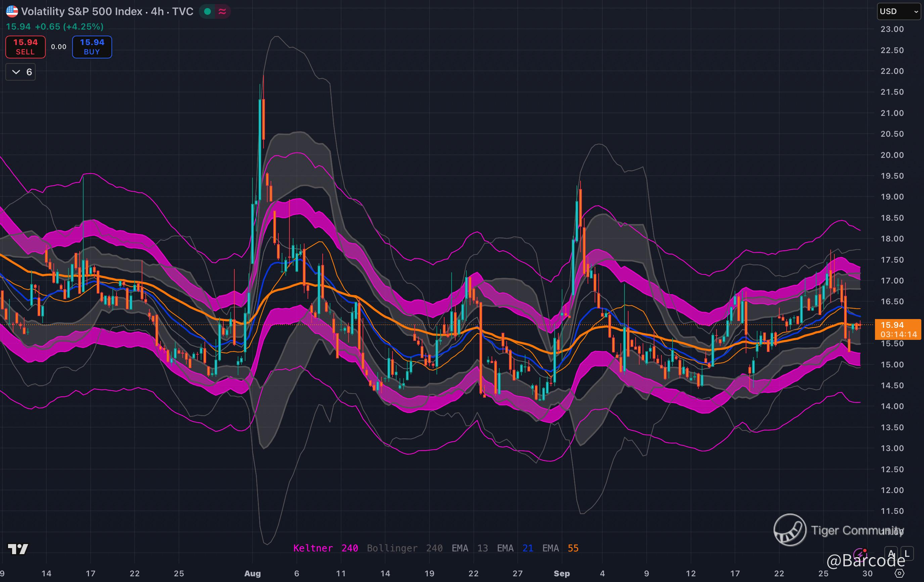The image size is (924, 582).
Task: Click the Volatility S&P 500 Index title
Action: pyautogui.click(x=107, y=11)
